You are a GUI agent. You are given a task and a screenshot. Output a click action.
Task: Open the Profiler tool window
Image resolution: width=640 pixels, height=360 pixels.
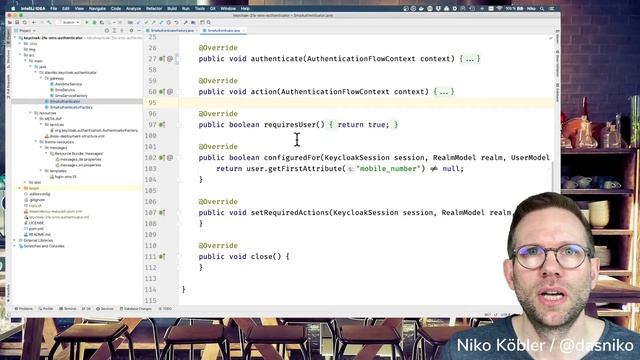(x=46, y=309)
